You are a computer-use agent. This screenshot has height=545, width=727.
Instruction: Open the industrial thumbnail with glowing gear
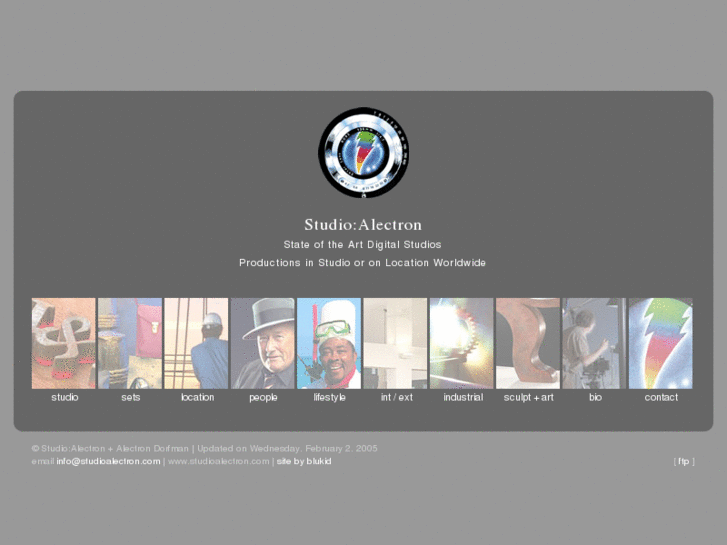[461, 343]
